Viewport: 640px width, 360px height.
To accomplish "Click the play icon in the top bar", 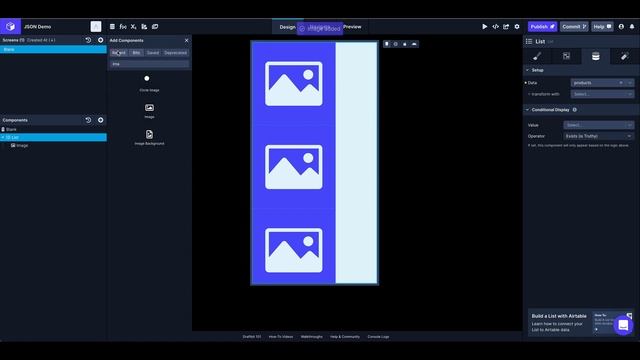I will 484,27.
